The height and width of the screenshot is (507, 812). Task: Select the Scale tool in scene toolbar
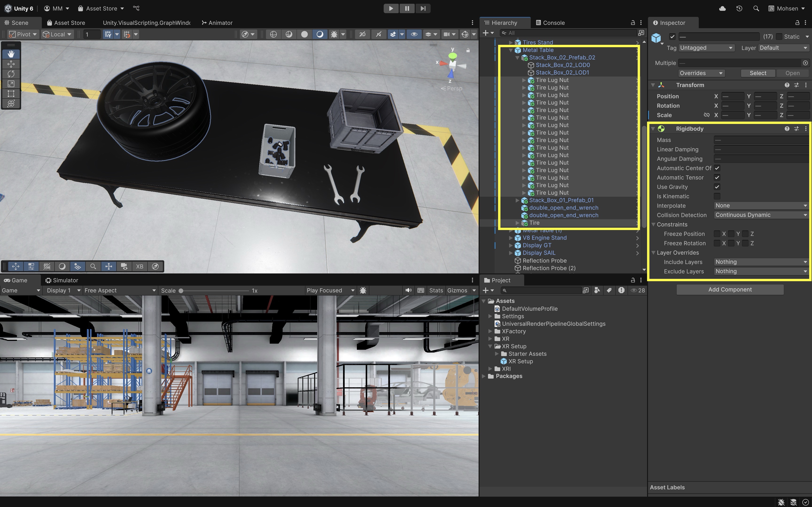[x=11, y=84]
